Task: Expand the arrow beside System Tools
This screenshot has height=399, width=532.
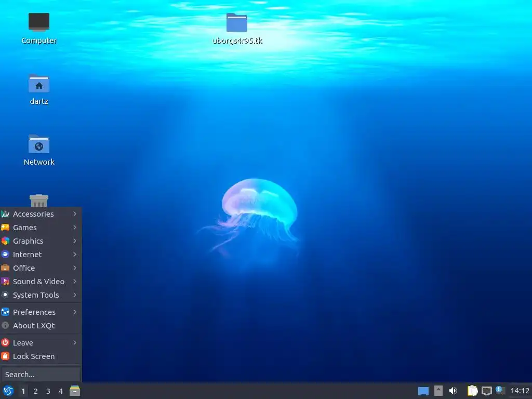Action: click(x=75, y=295)
